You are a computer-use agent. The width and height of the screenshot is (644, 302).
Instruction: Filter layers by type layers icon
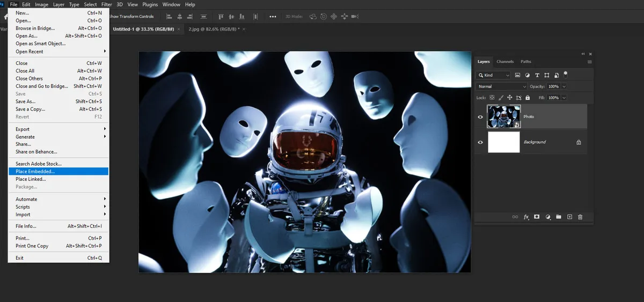coord(537,75)
